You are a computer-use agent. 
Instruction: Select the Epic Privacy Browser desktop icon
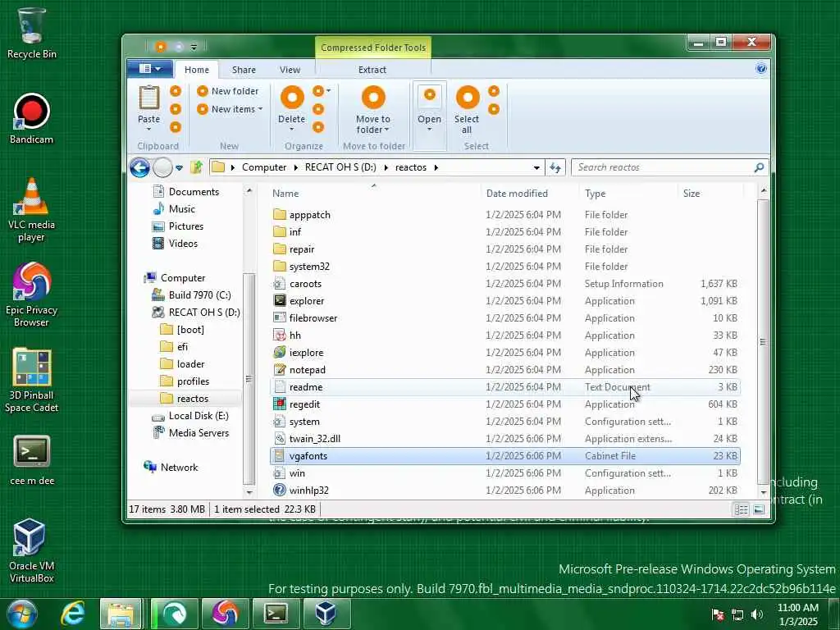click(32, 294)
